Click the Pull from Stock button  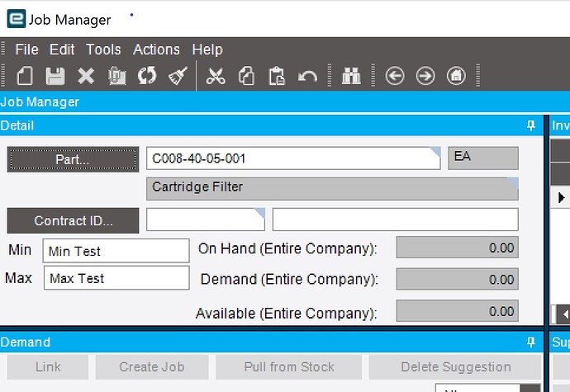pyautogui.click(x=289, y=367)
